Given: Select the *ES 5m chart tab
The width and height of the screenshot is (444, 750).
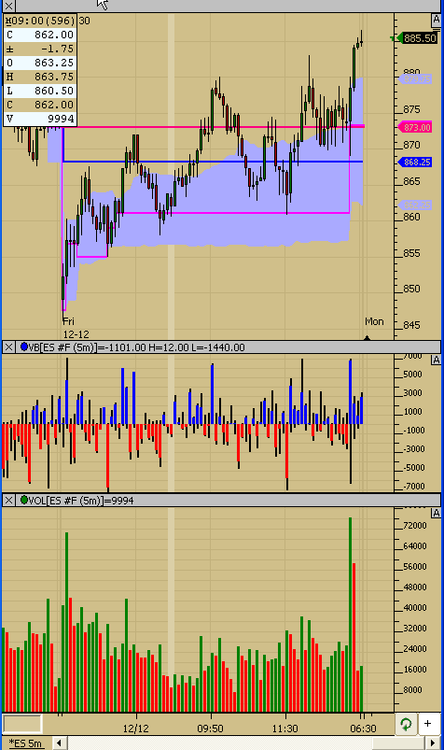Looking at the screenshot, I should click(x=26, y=743).
